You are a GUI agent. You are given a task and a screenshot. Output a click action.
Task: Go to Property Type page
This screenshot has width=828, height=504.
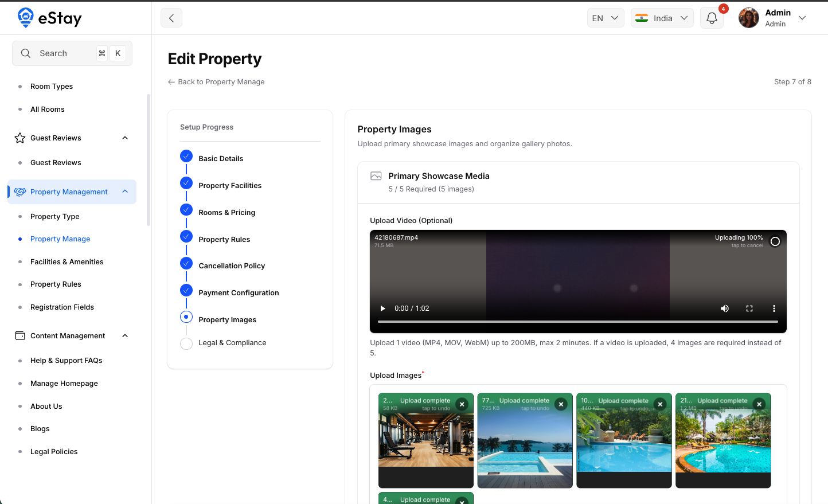click(55, 217)
